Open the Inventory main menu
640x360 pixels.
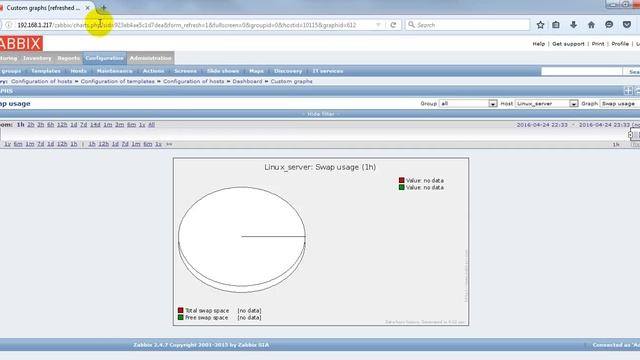click(x=37, y=58)
